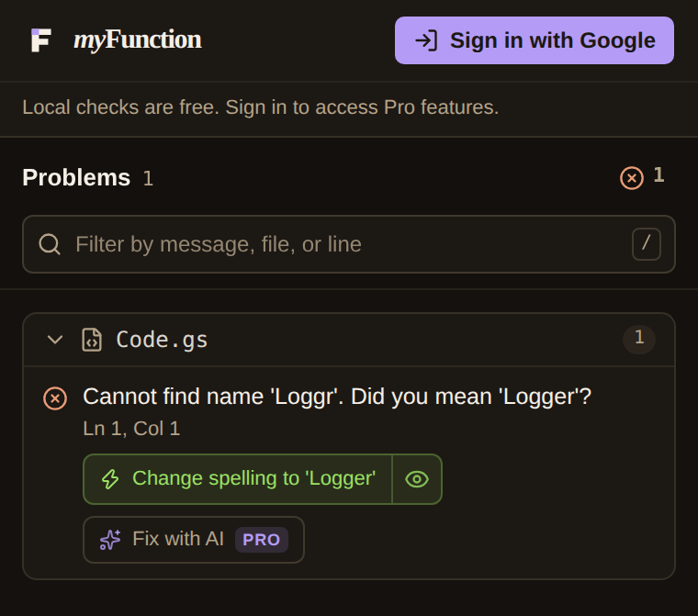
Task: Select the Code.gs file name
Action: click(162, 340)
